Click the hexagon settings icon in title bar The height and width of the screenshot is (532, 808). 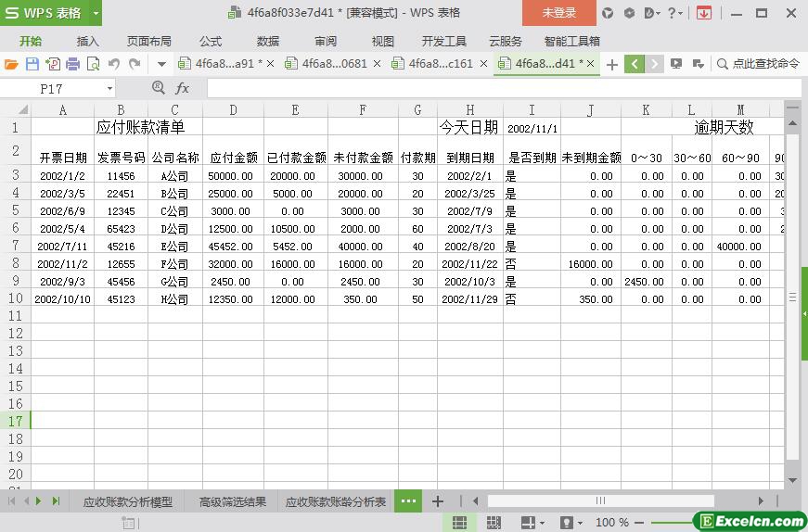[x=629, y=13]
